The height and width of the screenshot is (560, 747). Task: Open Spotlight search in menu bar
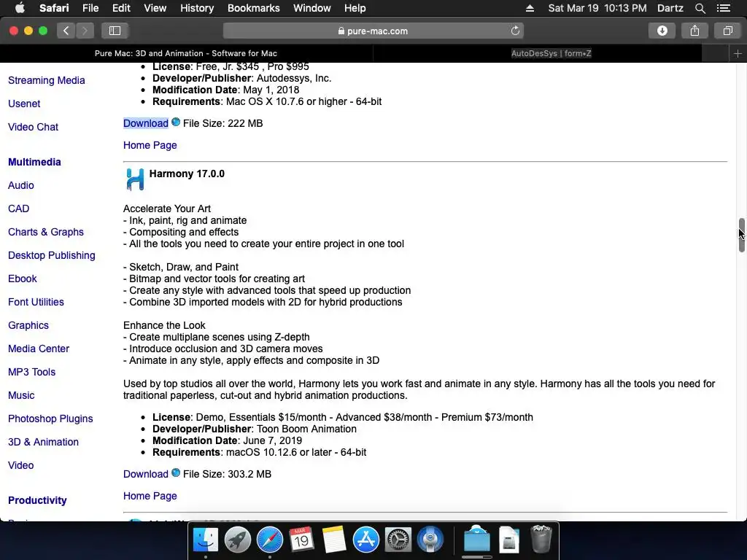click(700, 8)
